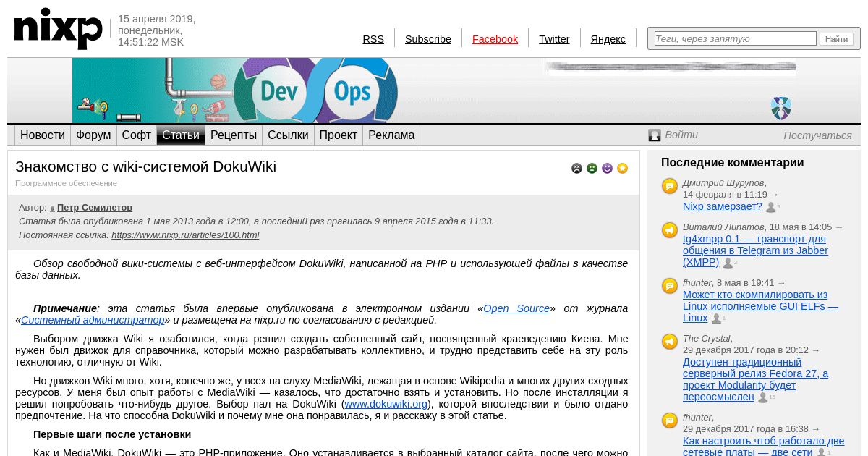Click the megaphone icon next to The Crystal

coord(670,342)
